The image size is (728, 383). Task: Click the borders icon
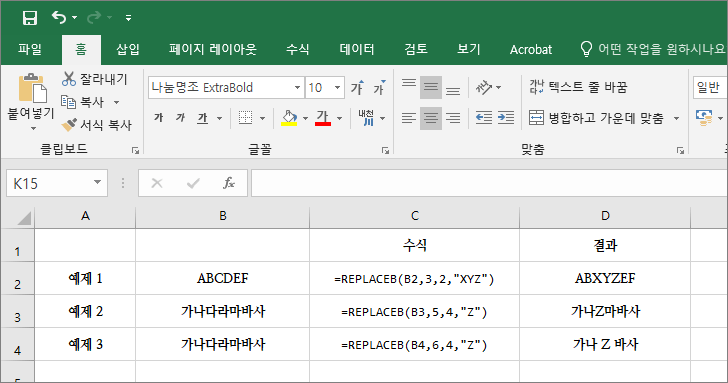pyautogui.click(x=245, y=118)
